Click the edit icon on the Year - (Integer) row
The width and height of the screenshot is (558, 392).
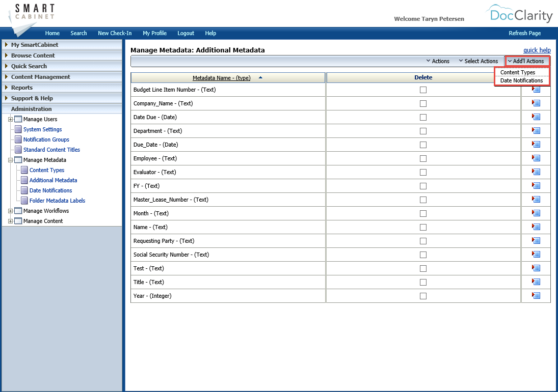point(536,295)
